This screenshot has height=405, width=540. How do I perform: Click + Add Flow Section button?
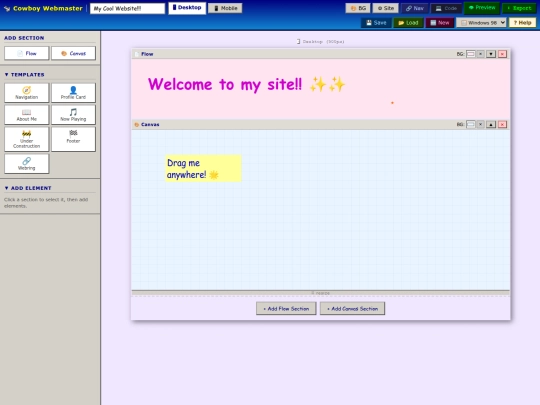[x=286, y=309]
